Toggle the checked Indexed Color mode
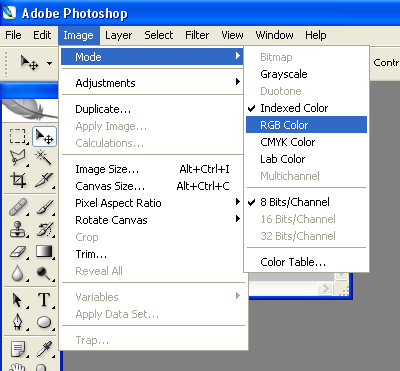Image resolution: width=400 pixels, height=371 pixels. [306, 108]
